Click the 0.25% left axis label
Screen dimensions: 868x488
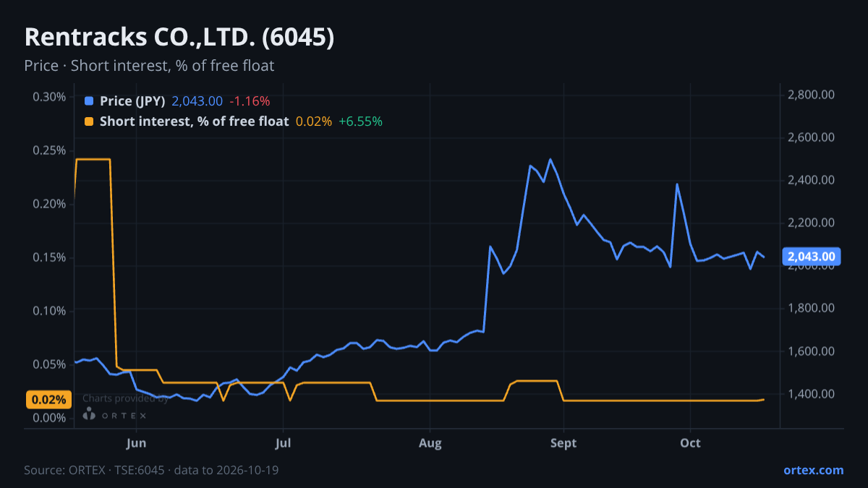tap(49, 150)
